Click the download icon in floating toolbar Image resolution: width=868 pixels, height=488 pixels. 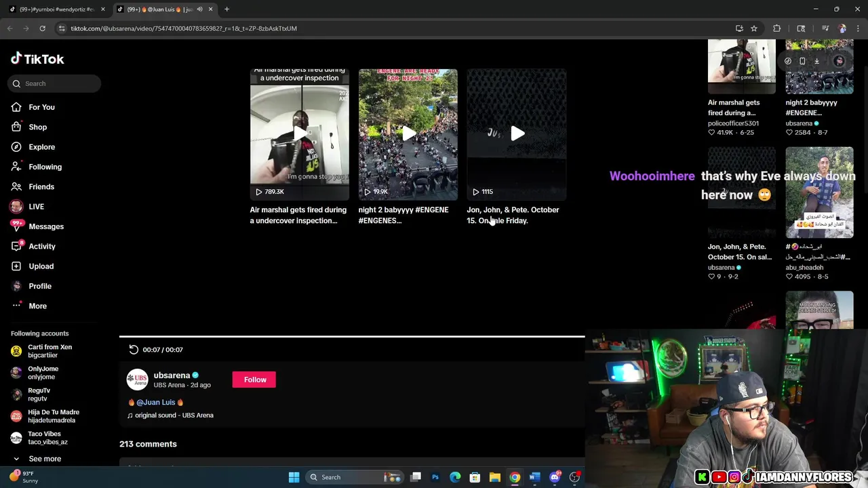(816, 61)
